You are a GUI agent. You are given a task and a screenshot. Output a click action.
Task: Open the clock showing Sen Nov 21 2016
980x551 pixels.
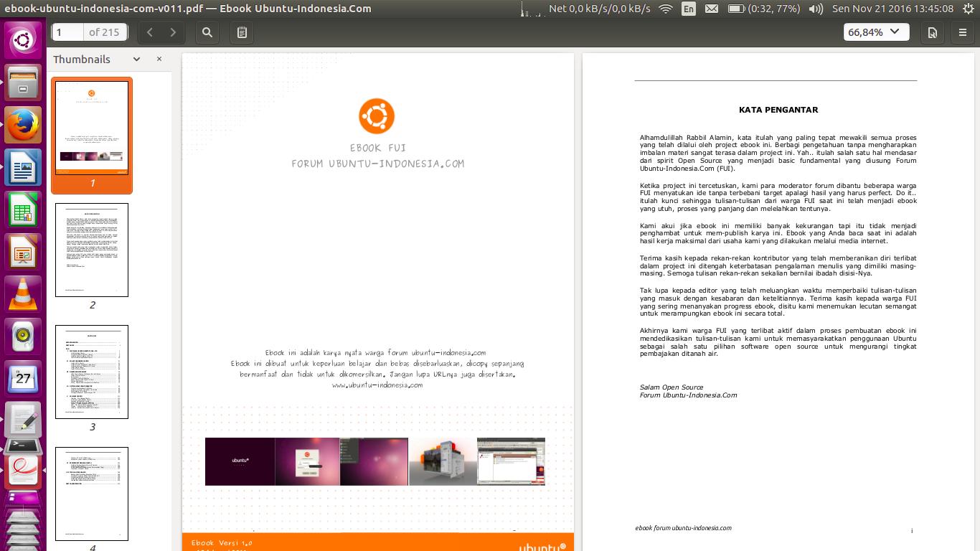tap(892, 9)
